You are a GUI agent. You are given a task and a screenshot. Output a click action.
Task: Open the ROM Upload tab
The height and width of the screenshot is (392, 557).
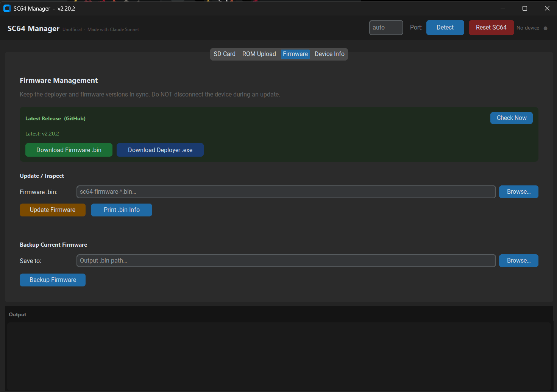pos(259,54)
